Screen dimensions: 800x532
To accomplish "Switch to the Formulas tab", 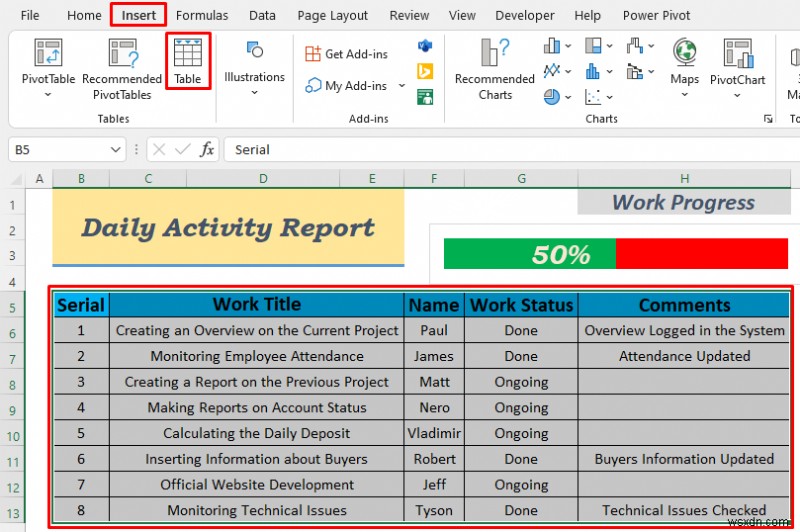I will [x=202, y=15].
